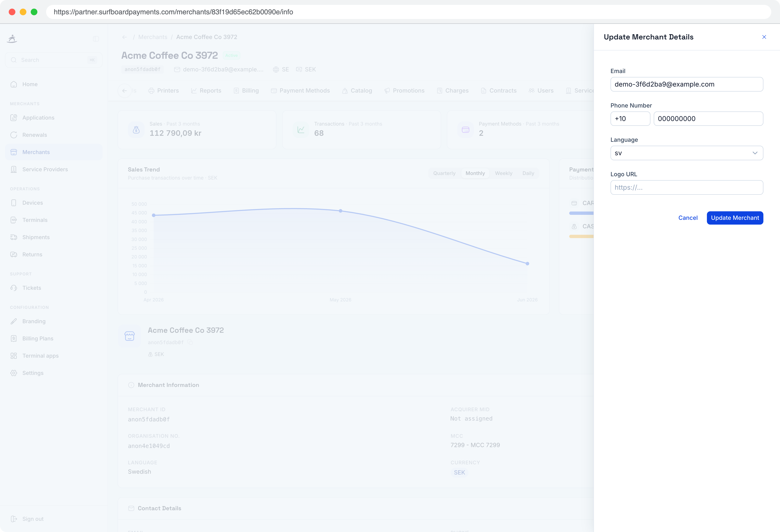Open Billing Plans in the sidebar
780x532 pixels.
click(54, 339)
